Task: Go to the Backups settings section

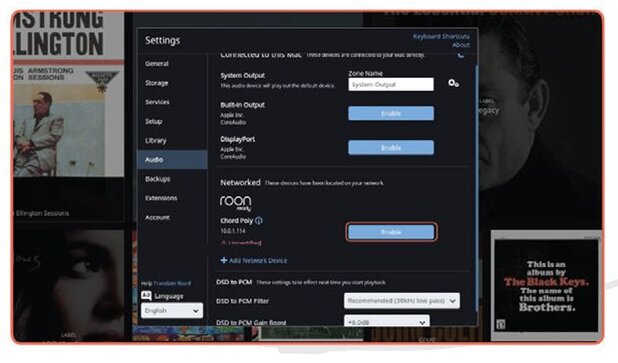Action: tap(158, 179)
